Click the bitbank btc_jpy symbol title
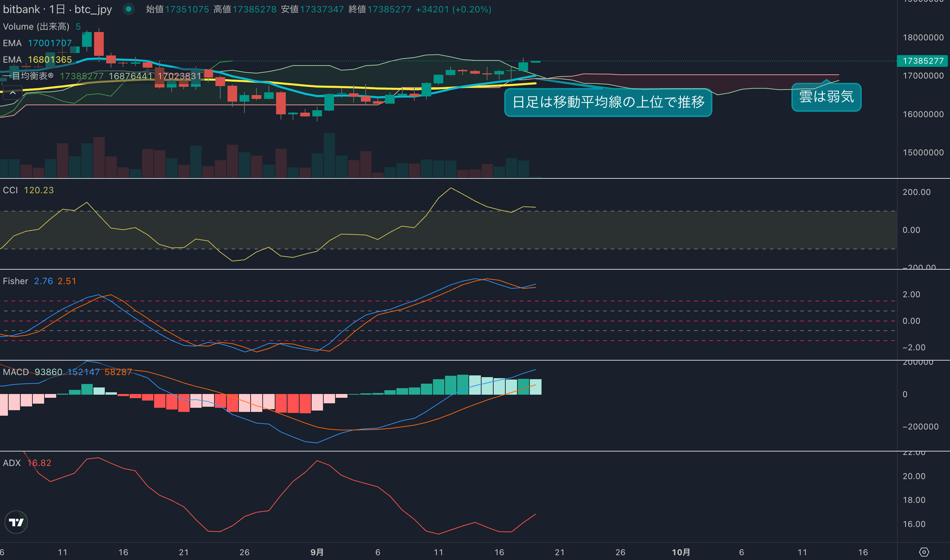 click(57, 9)
